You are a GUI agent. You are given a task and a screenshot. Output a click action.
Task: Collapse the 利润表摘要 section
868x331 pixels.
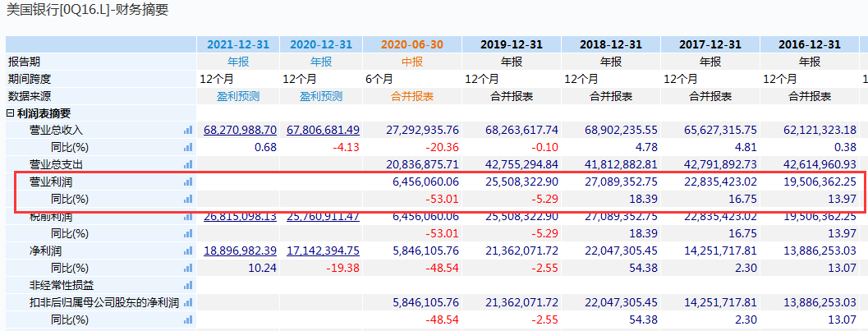[x=10, y=113]
